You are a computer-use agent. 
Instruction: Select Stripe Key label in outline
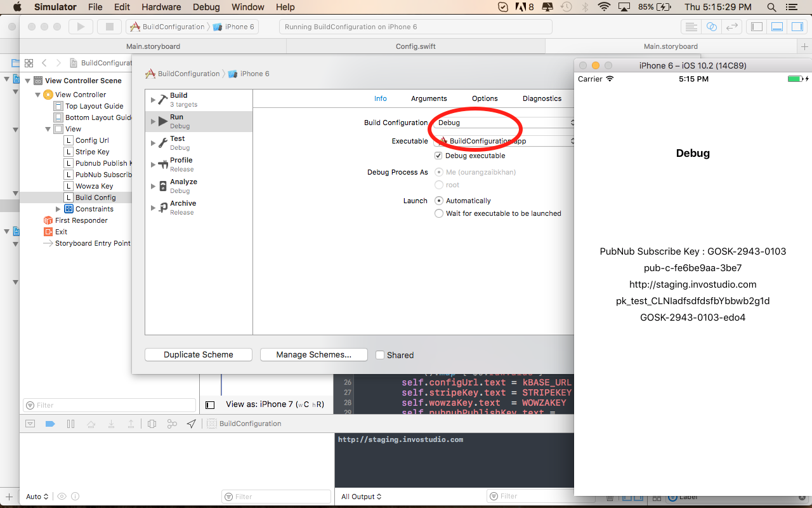92,152
